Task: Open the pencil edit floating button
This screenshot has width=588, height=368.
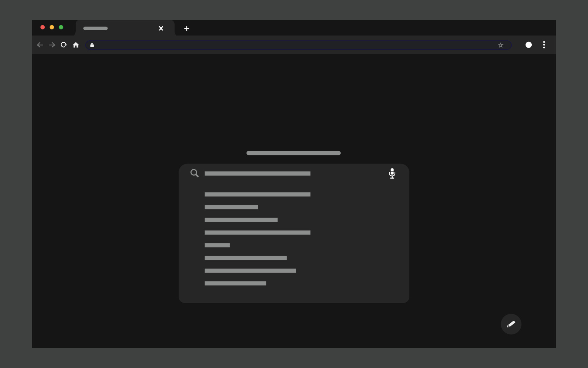Action: coord(511,324)
